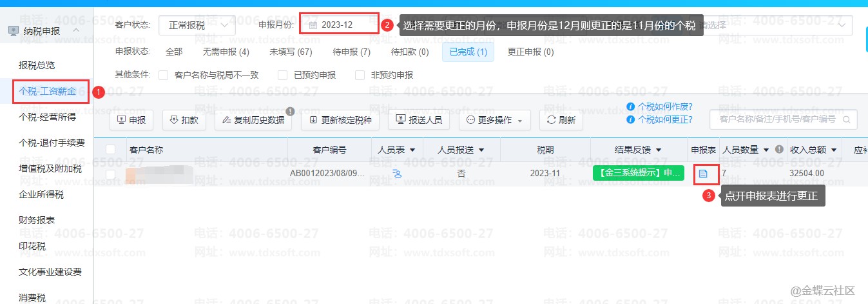This screenshot has width=868, height=304.
Task: Select the 全部 status tab
Action: click(174, 52)
